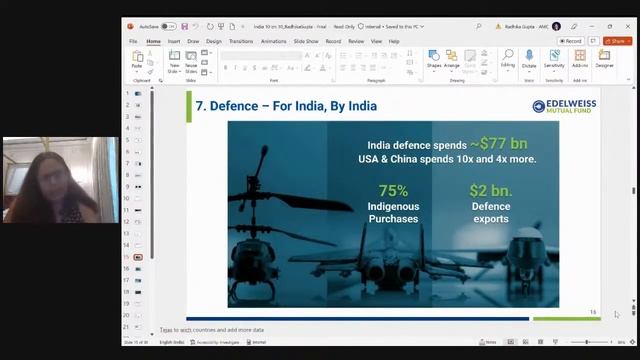
Task: Click the Paste clipboard icon
Action: (x=137, y=56)
